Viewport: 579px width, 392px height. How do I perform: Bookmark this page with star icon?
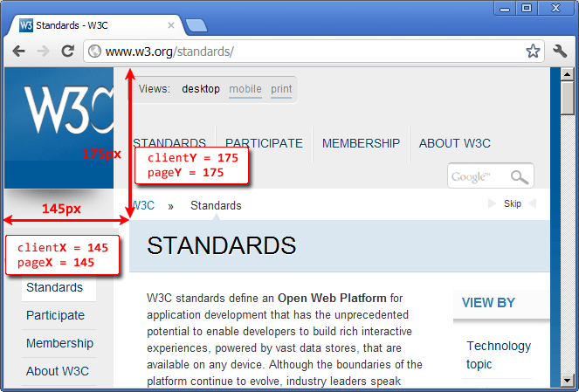tap(533, 52)
